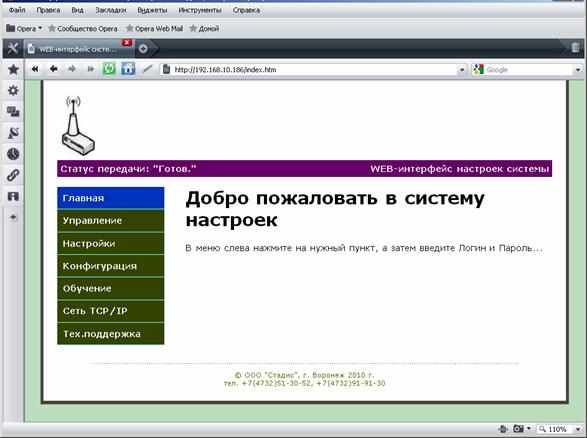
Task: Open the Links chain panel in sidebar
Action: [x=13, y=175]
